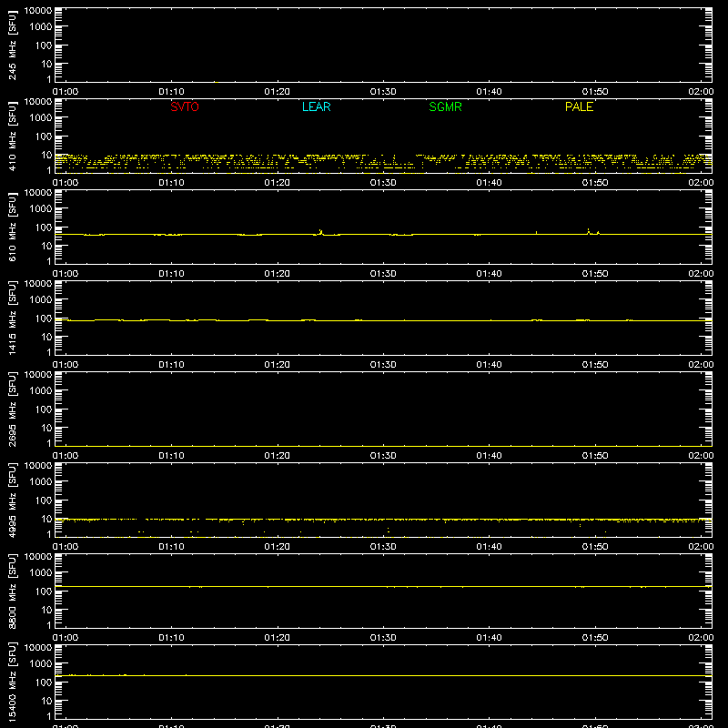Viewport: 728px width, 728px height.
Task: Click the 01:50 tick under the 410 MHz plot
Action: [595, 183]
